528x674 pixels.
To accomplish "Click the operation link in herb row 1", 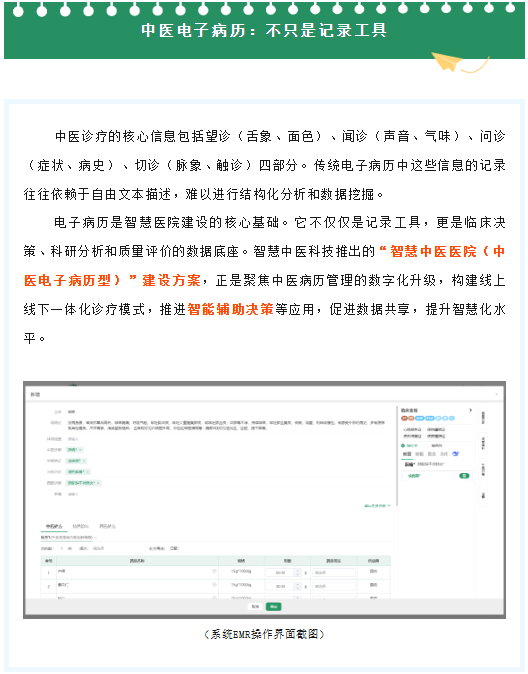I will point(373,572).
